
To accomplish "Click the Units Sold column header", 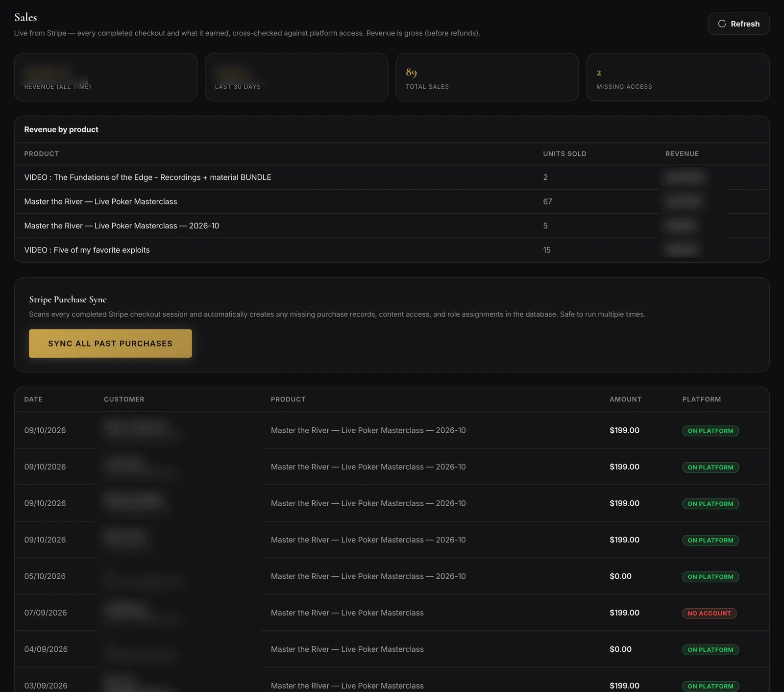I will [564, 154].
